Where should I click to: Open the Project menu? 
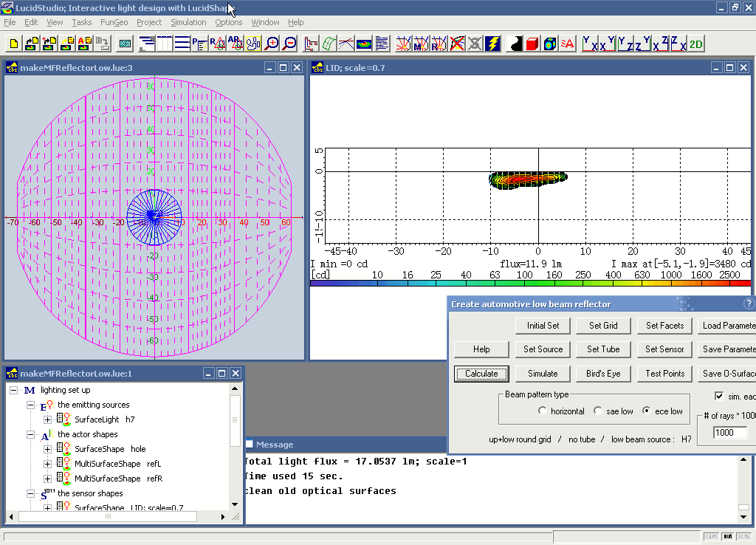click(149, 22)
